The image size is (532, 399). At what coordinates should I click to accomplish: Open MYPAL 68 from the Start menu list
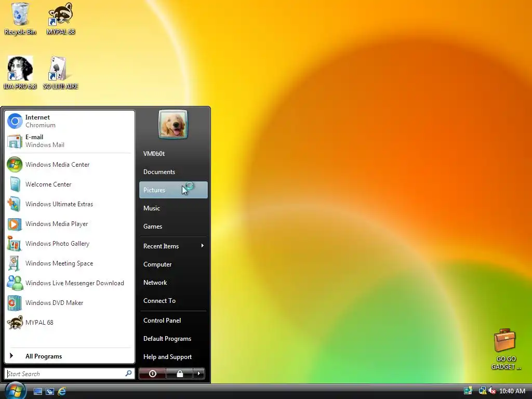[x=70, y=322]
